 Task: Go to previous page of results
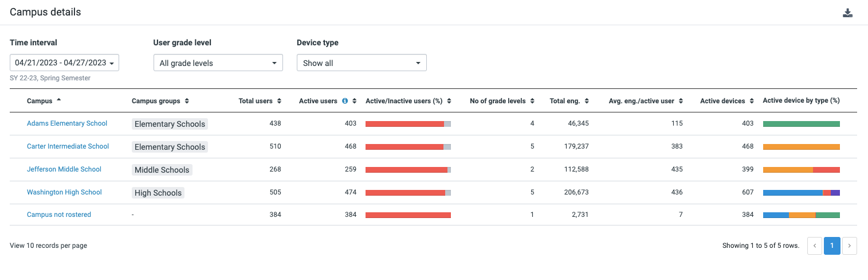click(x=814, y=246)
